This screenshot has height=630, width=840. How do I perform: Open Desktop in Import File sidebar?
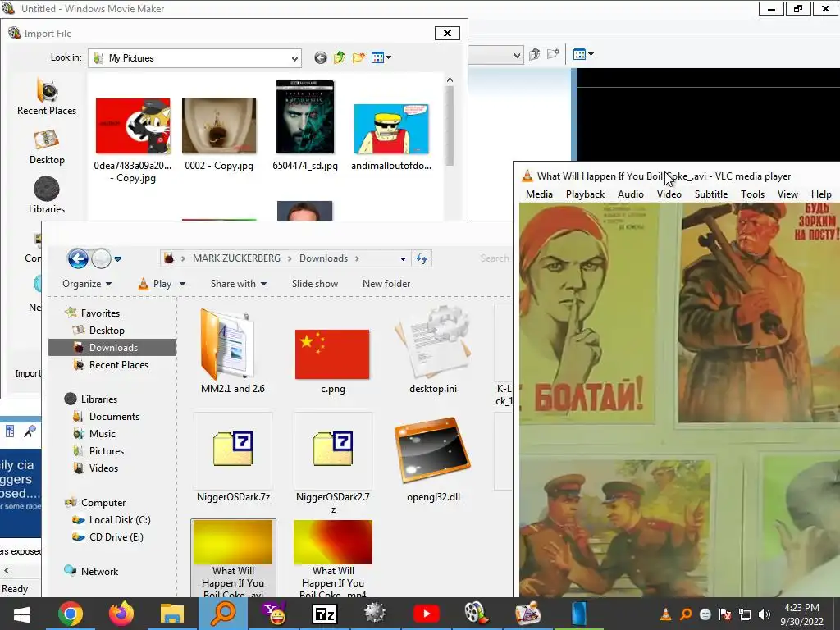(x=47, y=147)
